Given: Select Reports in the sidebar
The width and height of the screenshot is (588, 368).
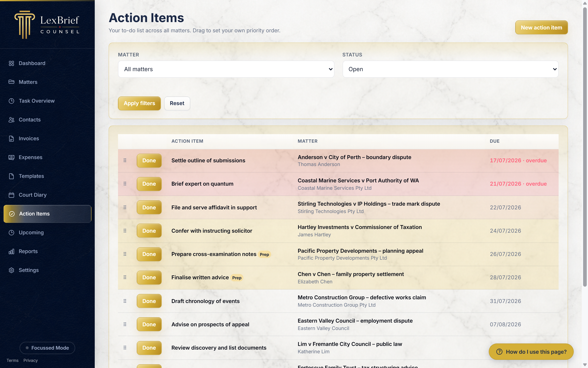Looking at the screenshot, I should [47, 251].
